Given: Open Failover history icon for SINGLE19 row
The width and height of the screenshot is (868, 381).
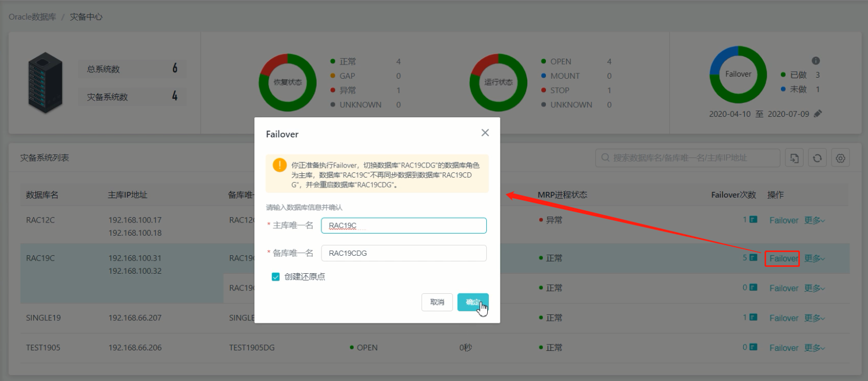Looking at the screenshot, I should (x=753, y=317).
